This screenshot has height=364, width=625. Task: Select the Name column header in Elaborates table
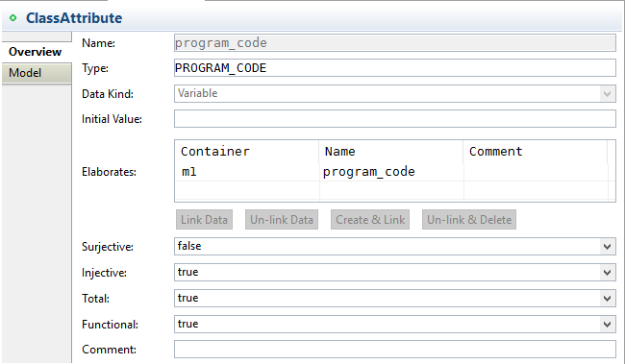391,152
